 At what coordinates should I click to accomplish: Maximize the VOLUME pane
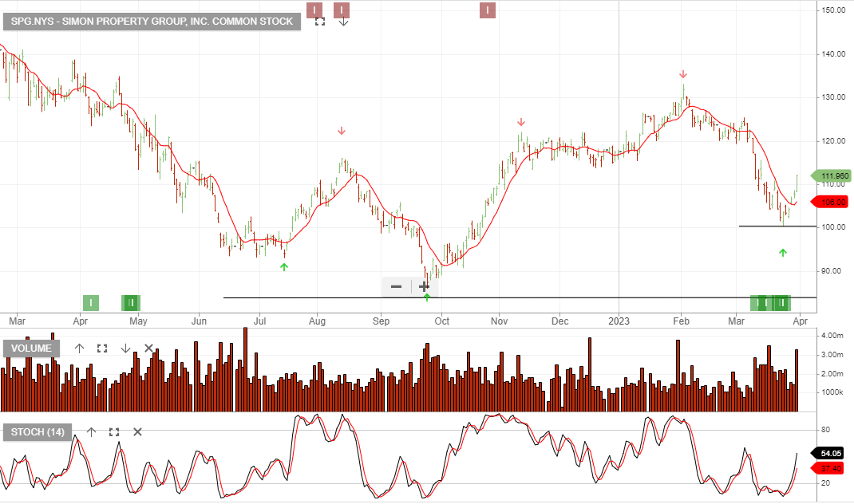102,348
